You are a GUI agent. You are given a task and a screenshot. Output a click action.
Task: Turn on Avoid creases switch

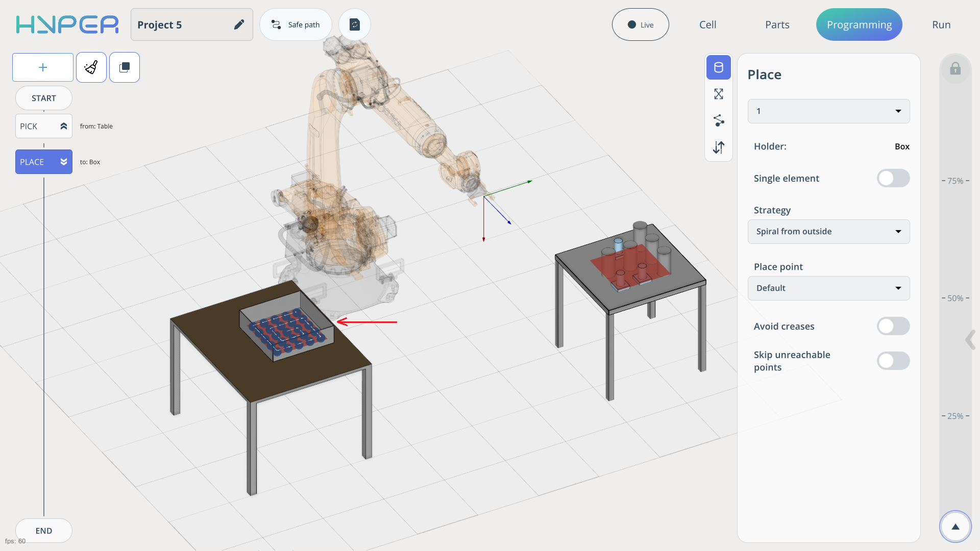[893, 327]
